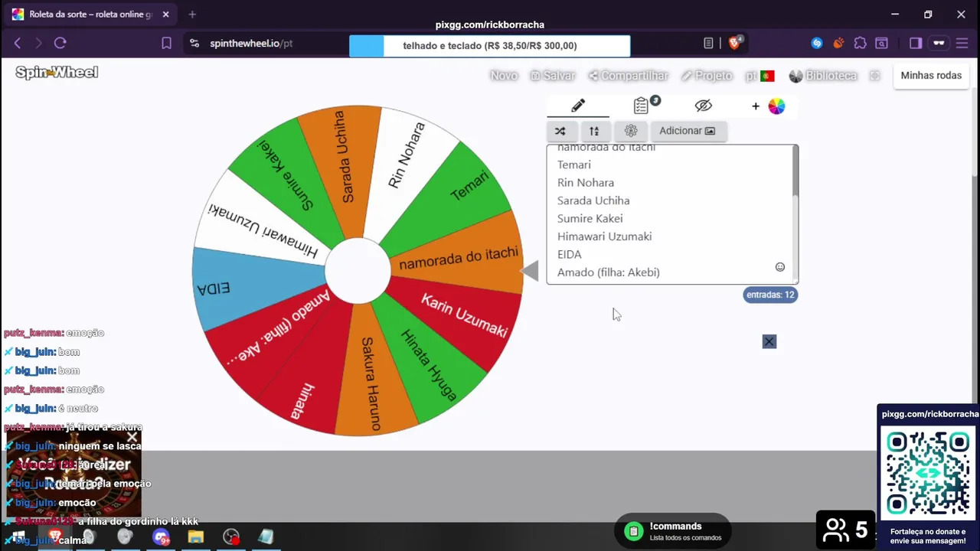Image resolution: width=980 pixels, height=551 pixels.
Task: Click the entries list scrollbar
Action: [x=795, y=172]
